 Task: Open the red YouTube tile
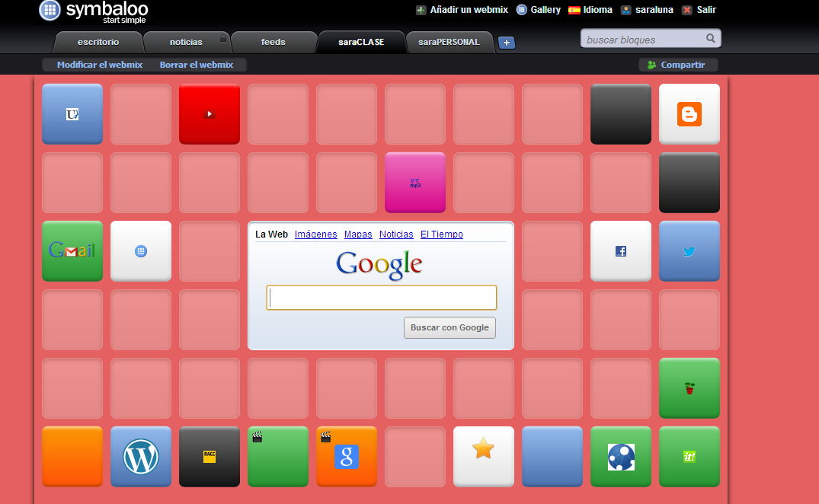click(210, 113)
